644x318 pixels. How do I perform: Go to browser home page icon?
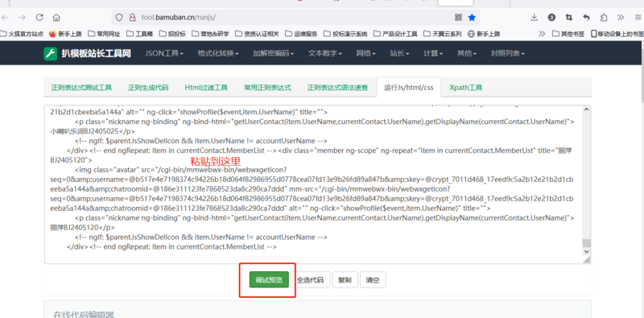56,17
